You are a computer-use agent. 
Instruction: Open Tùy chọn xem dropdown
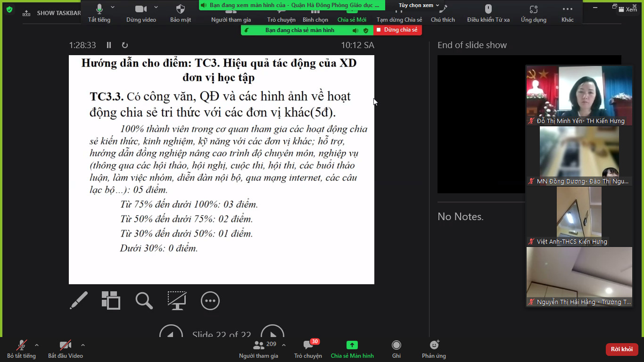tap(419, 5)
